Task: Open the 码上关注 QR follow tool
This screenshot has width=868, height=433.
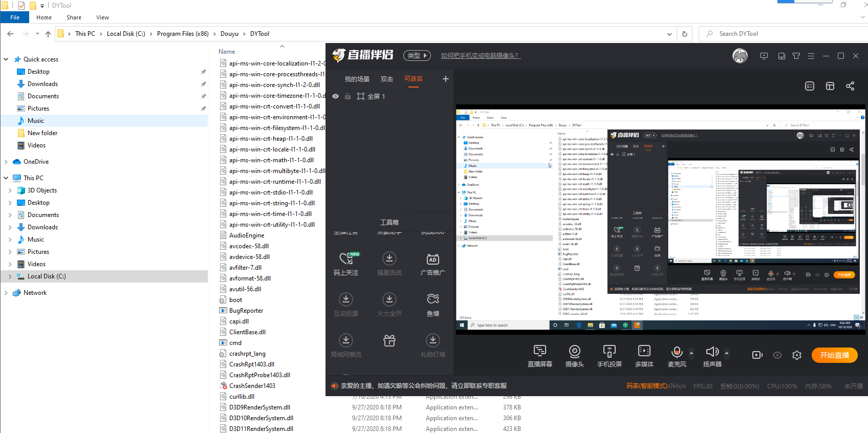Action: pos(346,264)
